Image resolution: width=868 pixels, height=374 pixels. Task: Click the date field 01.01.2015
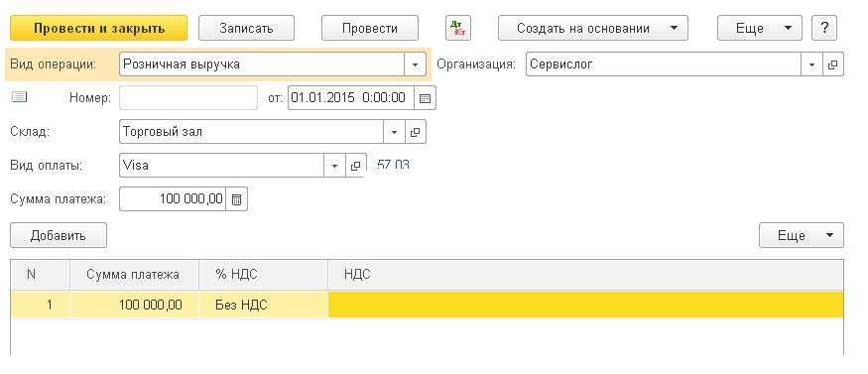[351, 98]
